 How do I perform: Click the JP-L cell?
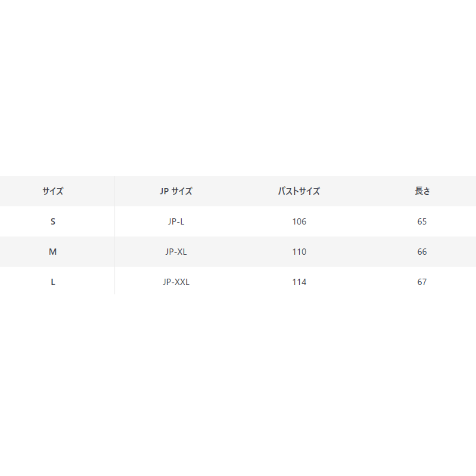pos(176,222)
